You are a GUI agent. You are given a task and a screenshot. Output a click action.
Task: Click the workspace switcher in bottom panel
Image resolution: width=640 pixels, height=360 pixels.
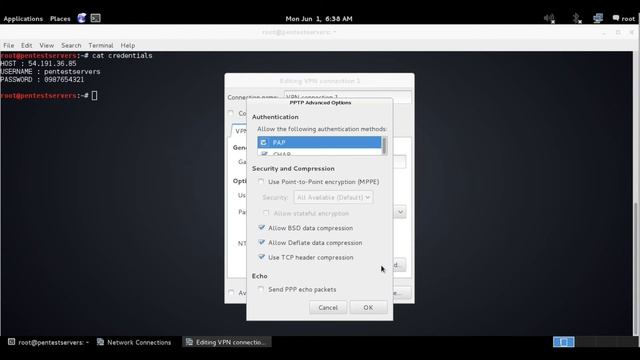564,342
